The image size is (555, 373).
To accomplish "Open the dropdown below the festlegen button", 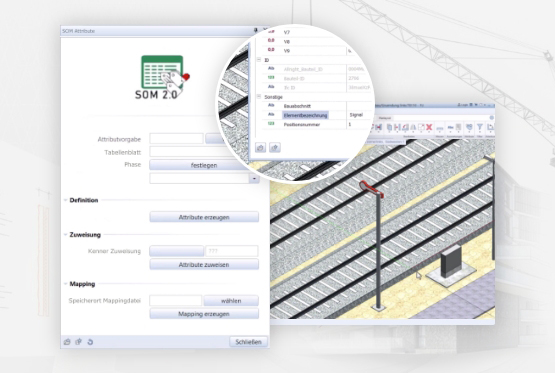I will (x=254, y=179).
